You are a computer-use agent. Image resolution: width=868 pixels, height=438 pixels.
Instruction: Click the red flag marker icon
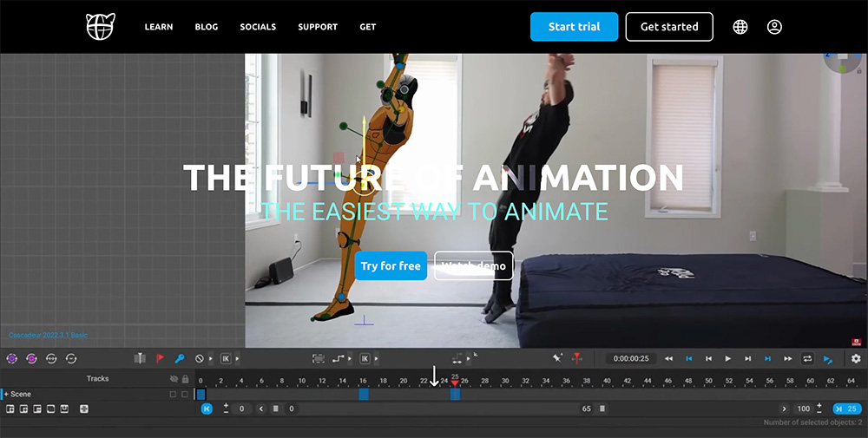pos(160,358)
